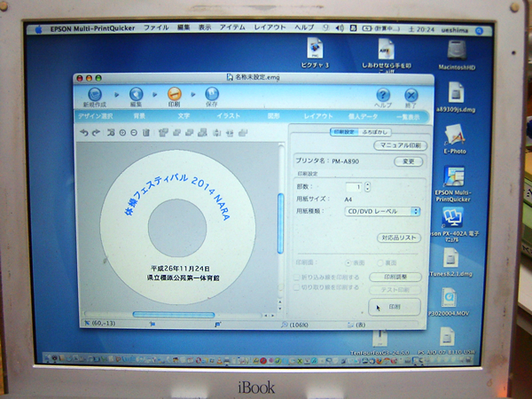This screenshot has width=532, height=399.
Task: Click the 終了 (quit) X icon
Action: pos(411,96)
